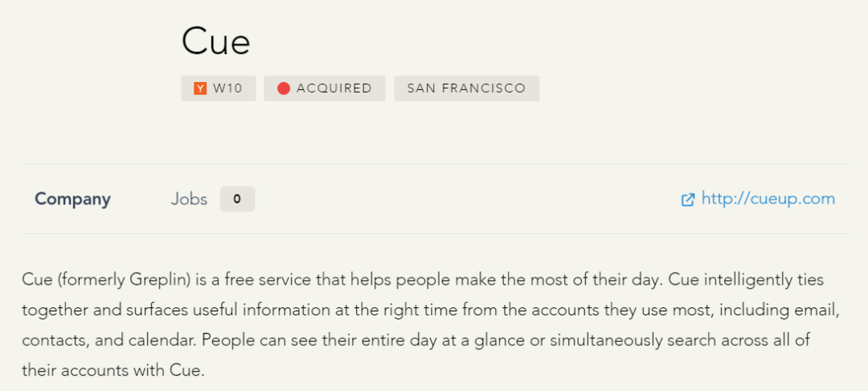Viewport: 868px width, 391px height.
Task: Click the external link arrow icon
Action: [x=687, y=200]
